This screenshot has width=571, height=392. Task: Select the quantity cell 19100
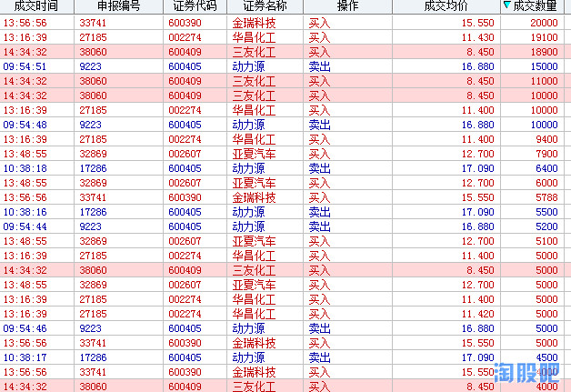[544, 37]
